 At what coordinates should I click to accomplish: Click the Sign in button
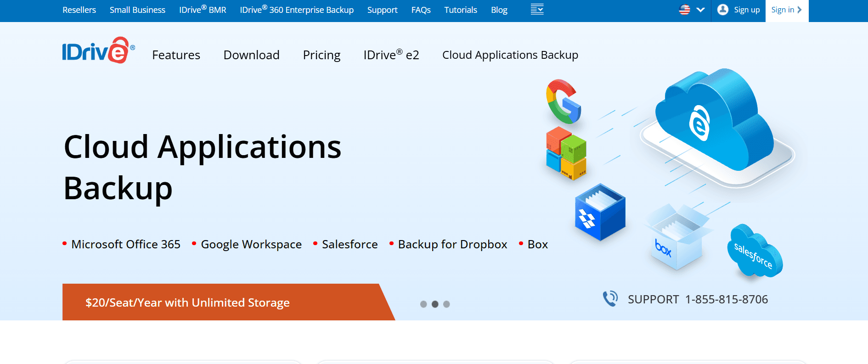[786, 10]
